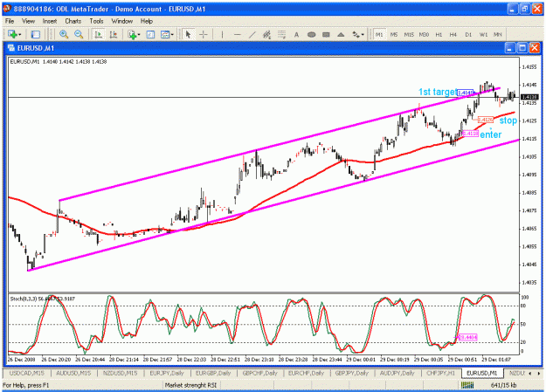546x392 pixels.
Task: Select the Fibonacci Retracement tool
Action: pyautogui.click(x=281, y=34)
